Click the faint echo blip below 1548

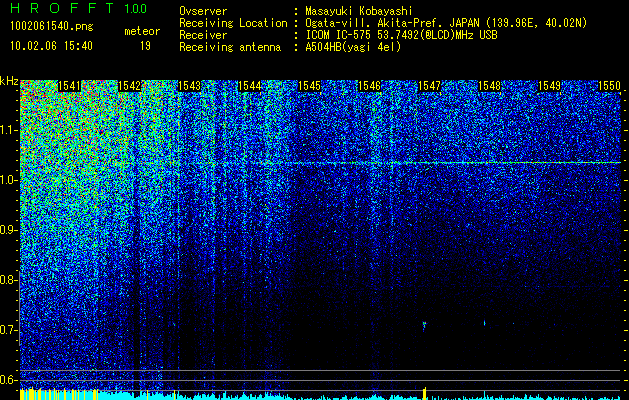[x=485, y=323]
